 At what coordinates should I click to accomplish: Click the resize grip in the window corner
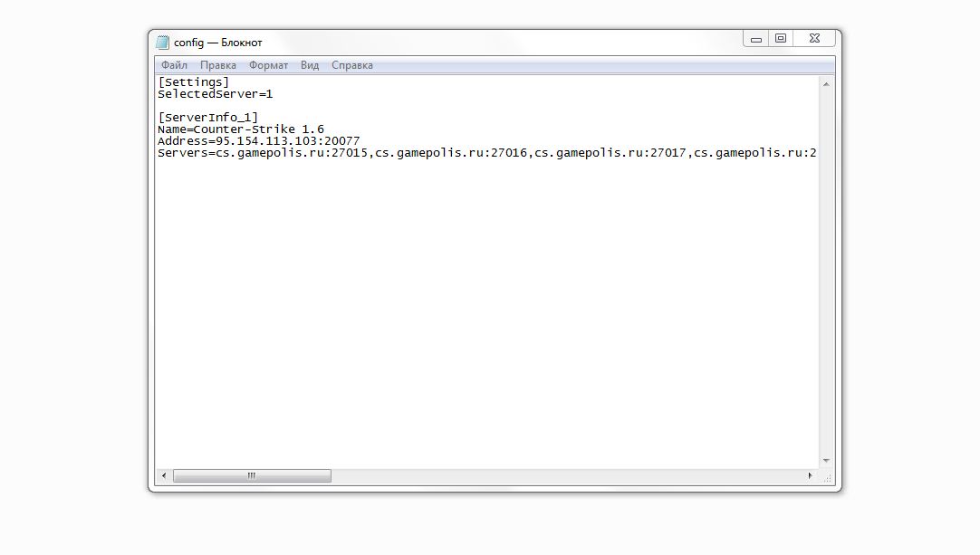point(827,477)
